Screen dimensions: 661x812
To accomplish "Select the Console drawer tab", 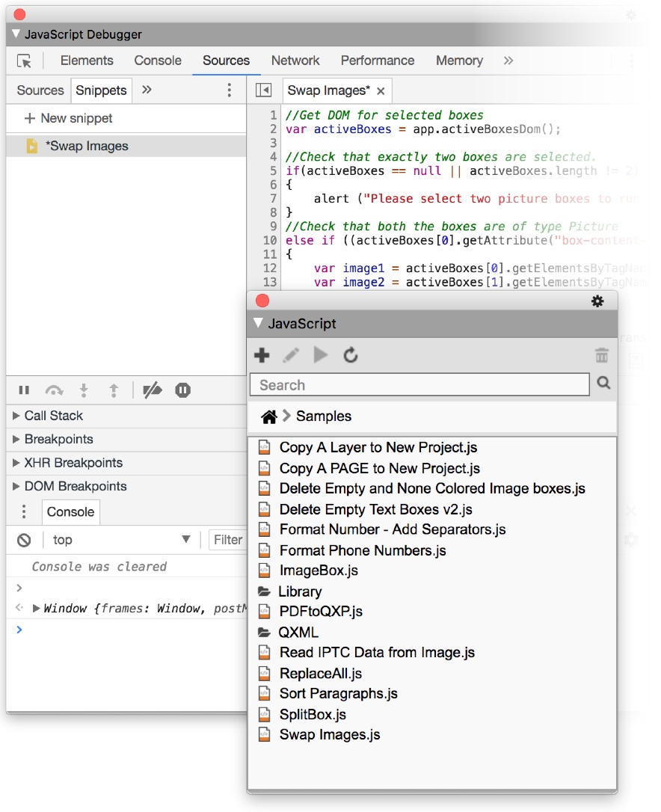I will pyautogui.click(x=70, y=511).
